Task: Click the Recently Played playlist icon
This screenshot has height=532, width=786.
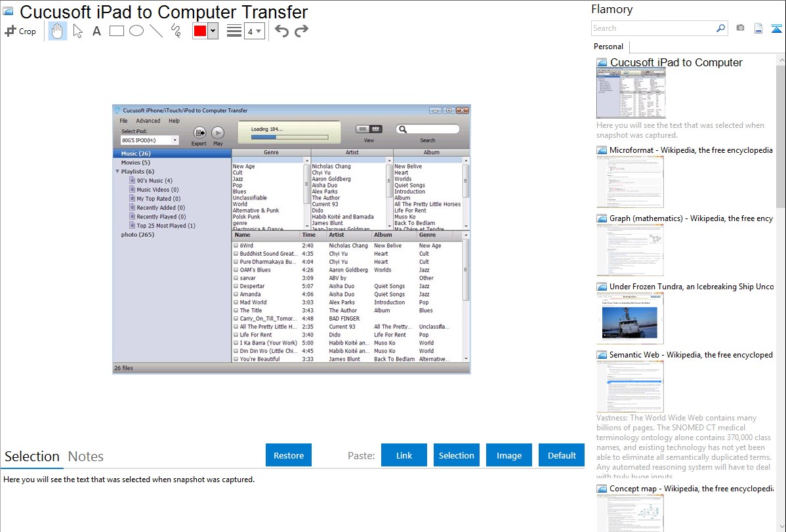Action: pos(133,216)
